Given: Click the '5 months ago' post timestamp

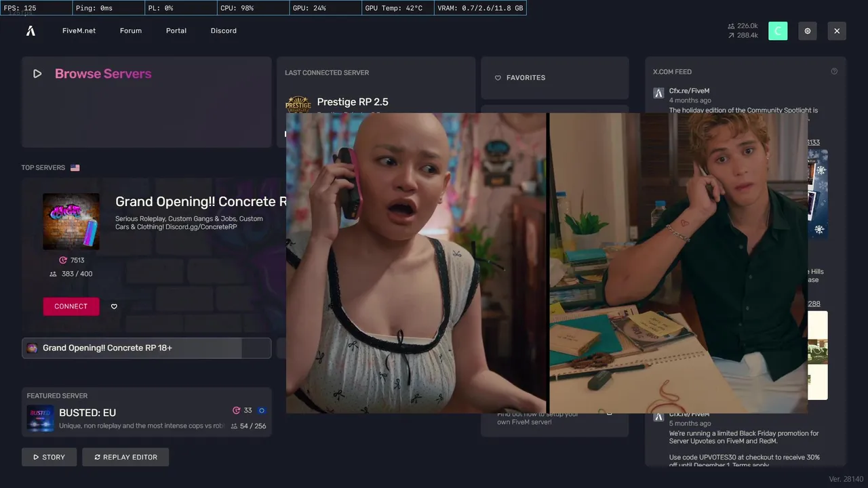Looking at the screenshot, I should 690,424.
